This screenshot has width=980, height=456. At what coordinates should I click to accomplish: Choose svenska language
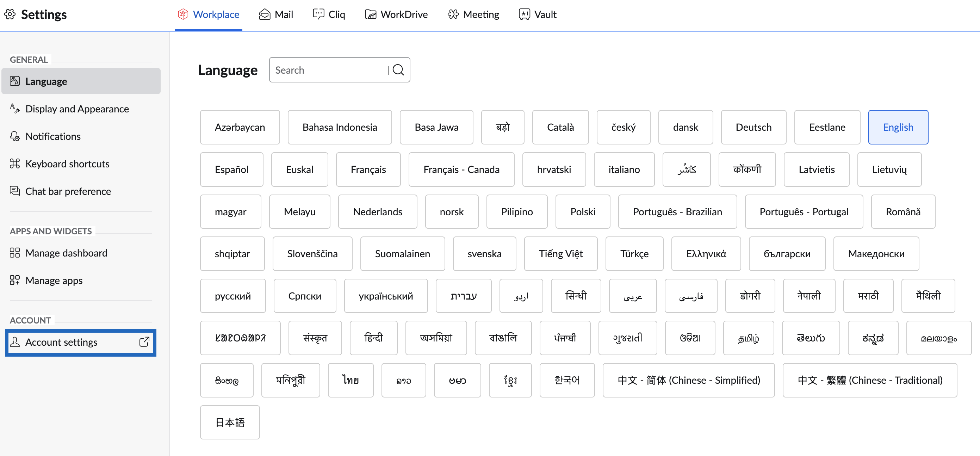point(485,253)
